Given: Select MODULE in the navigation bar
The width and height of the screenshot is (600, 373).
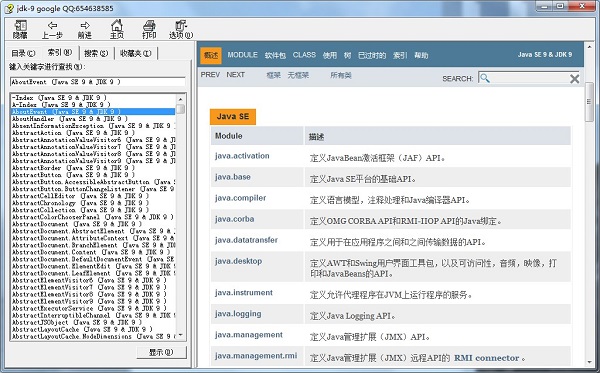Looking at the screenshot, I should click(x=243, y=55).
